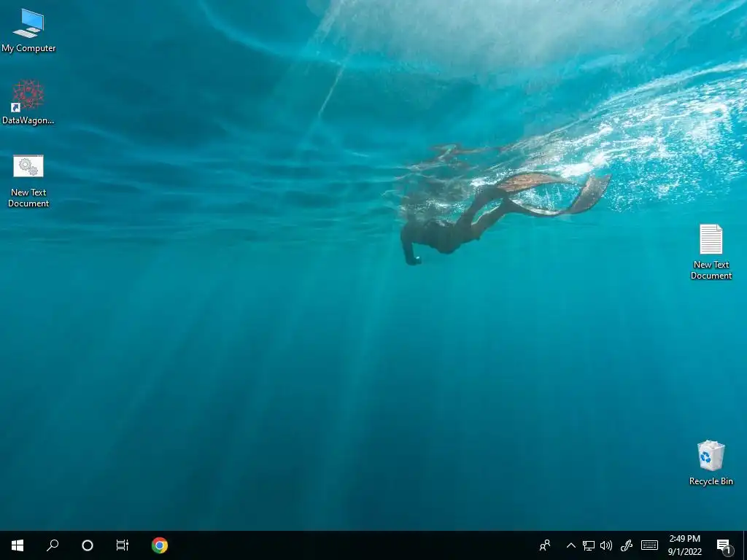Open the People icon in the taskbar

(x=545, y=545)
